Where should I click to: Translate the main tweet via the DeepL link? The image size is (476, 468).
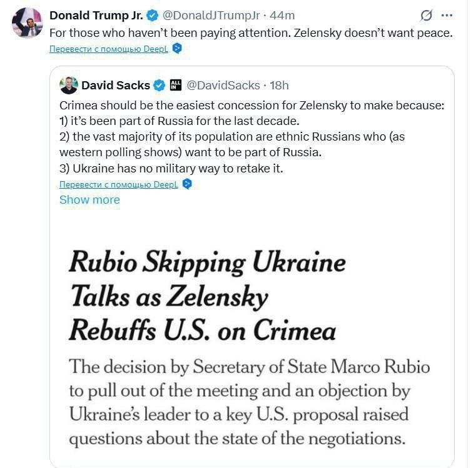[x=109, y=48]
